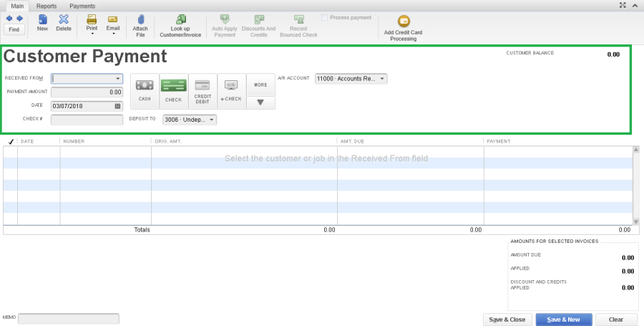Image resolution: width=644 pixels, height=326 pixels.
Task: Open the Print dropdown arrow
Action: tap(92, 34)
